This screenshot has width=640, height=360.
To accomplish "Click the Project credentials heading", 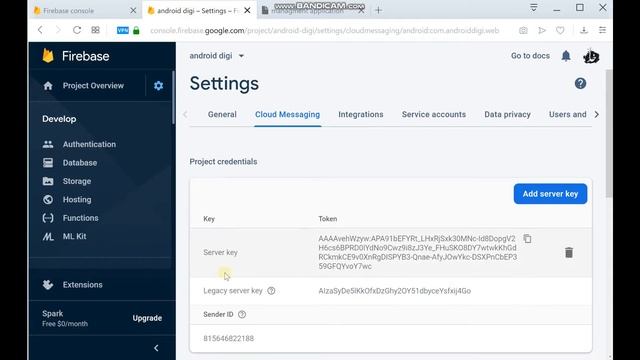I will coord(223,161).
